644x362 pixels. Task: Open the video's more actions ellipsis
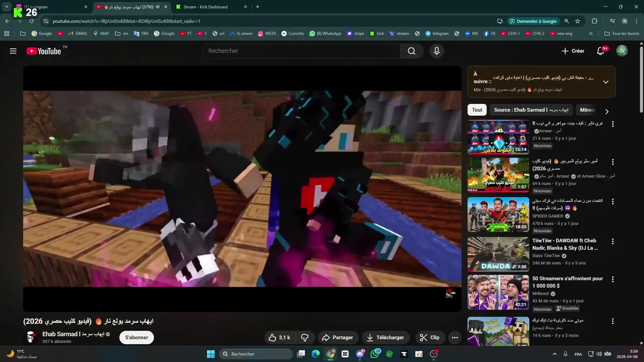click(x=455, y=337)
